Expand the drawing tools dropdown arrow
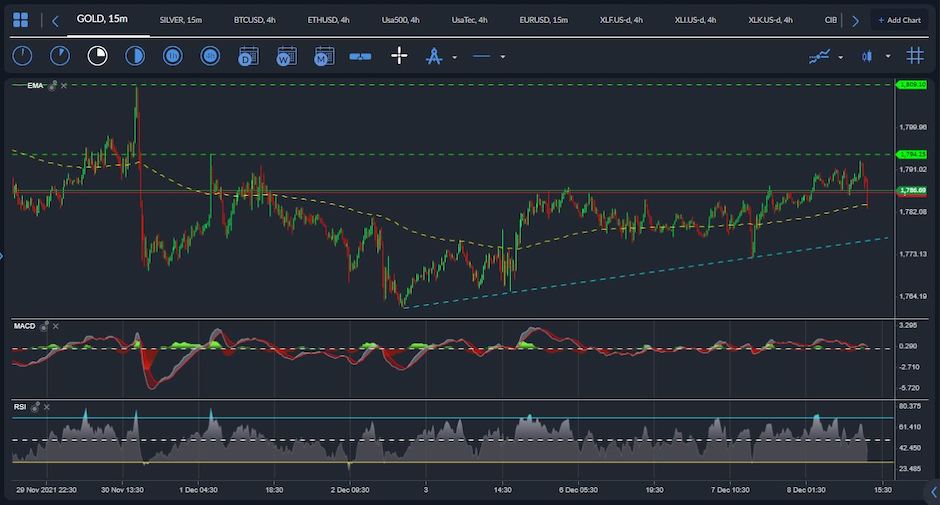 coord(455,57)
